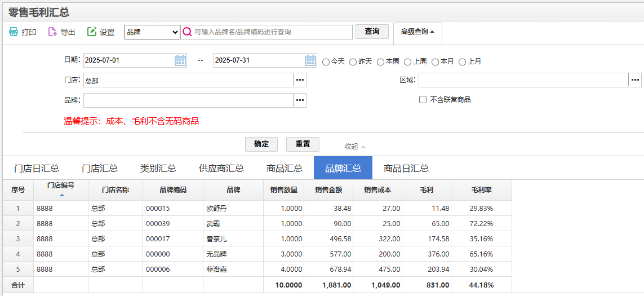Switch to 门店汇总 tab
This screenshot has width=644, height=296.
click(x=100, y=168)
